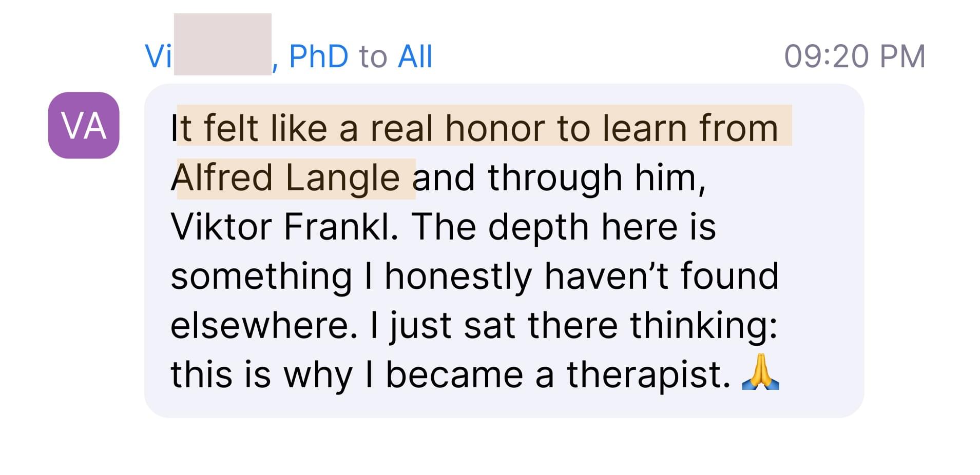Click the PhD title in sender header
This screenshot has height=475, width=980.
(x=319, y=56)
